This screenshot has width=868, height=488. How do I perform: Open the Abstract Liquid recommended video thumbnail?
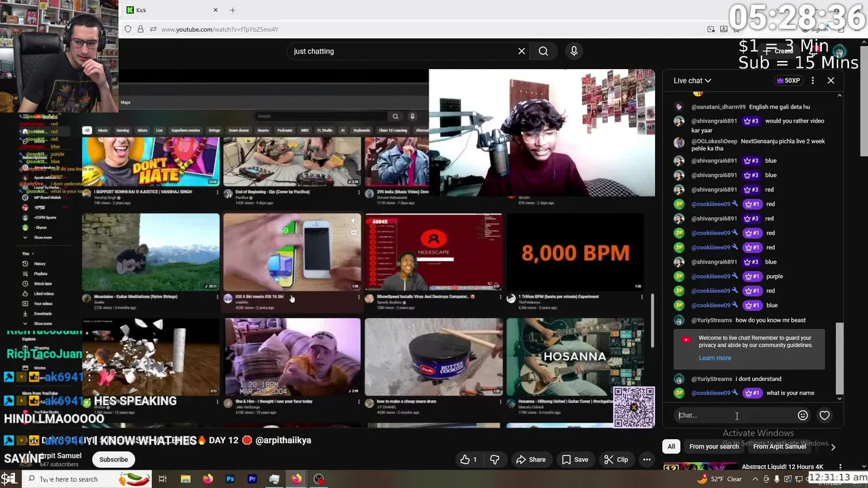[x=700, y=468]
